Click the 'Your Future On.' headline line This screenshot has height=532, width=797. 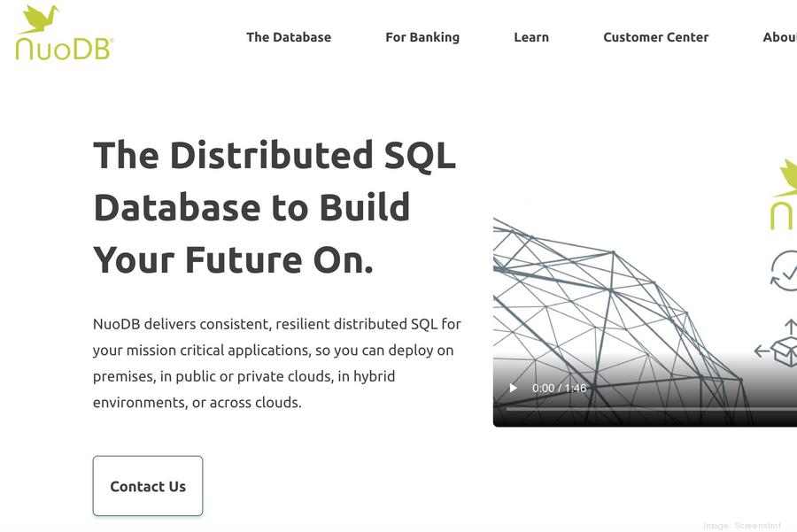(x=234, y=259)
